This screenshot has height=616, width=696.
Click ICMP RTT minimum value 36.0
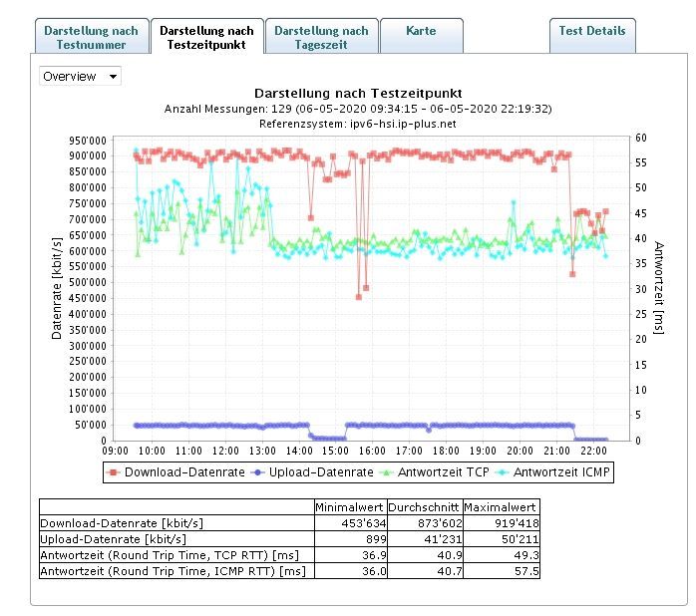[374, 571]
